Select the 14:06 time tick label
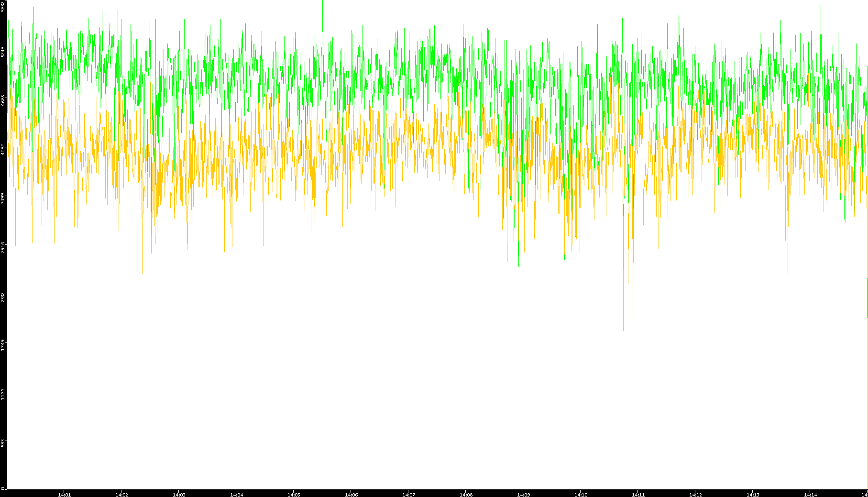Screen dimensions: 868x497 point(351,495)
